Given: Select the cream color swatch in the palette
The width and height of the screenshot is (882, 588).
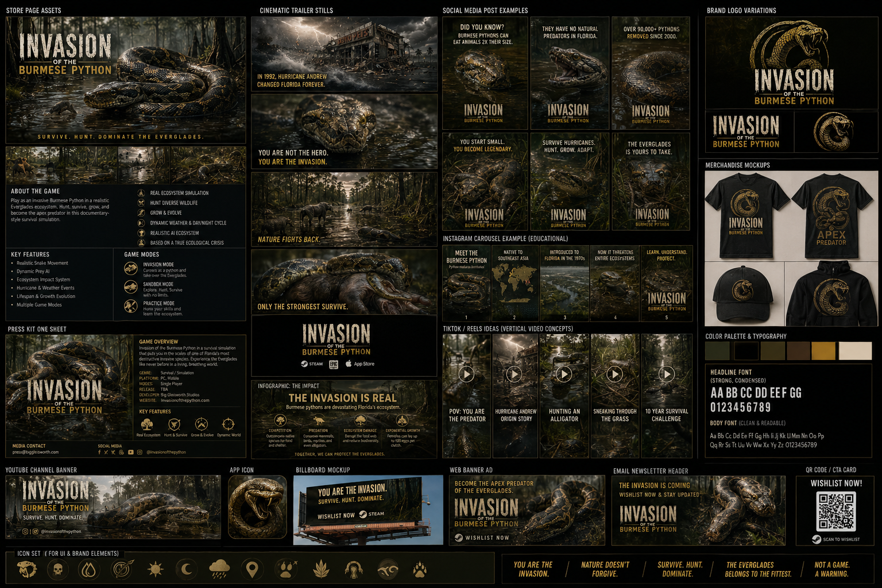Looking at the screenshot, I should [x=855, y=351].
